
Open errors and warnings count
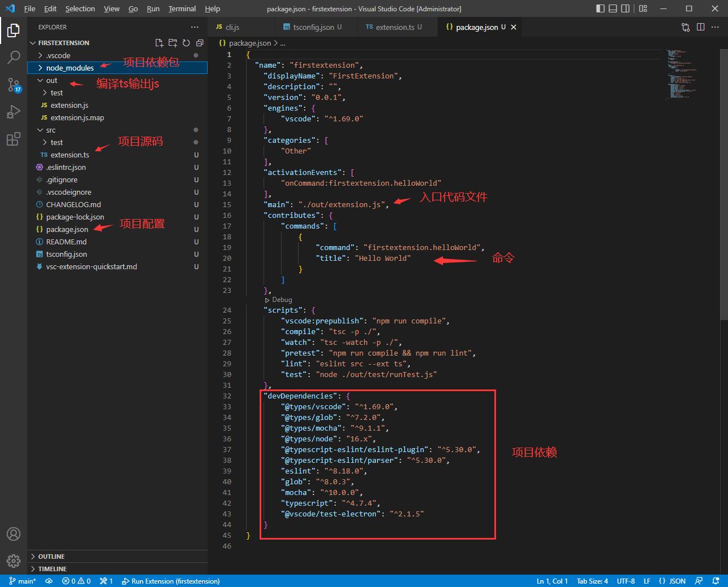[x=76, y=581]
